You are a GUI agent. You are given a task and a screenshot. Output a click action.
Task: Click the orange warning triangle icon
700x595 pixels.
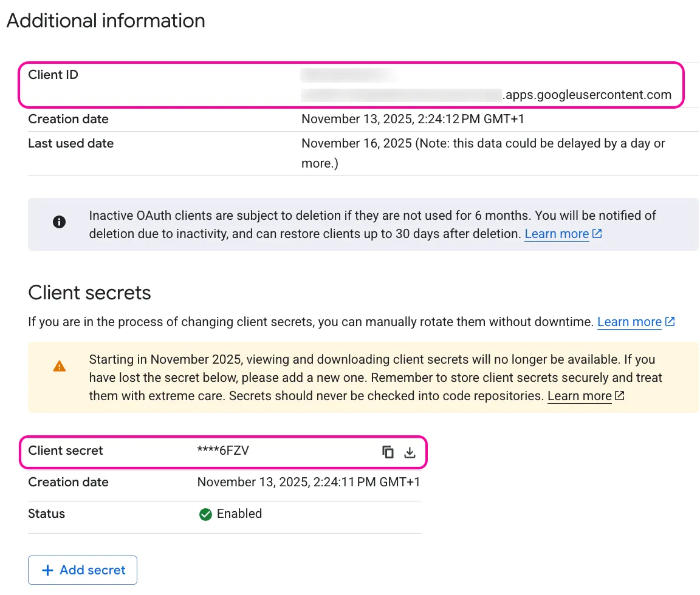point(60,366)
